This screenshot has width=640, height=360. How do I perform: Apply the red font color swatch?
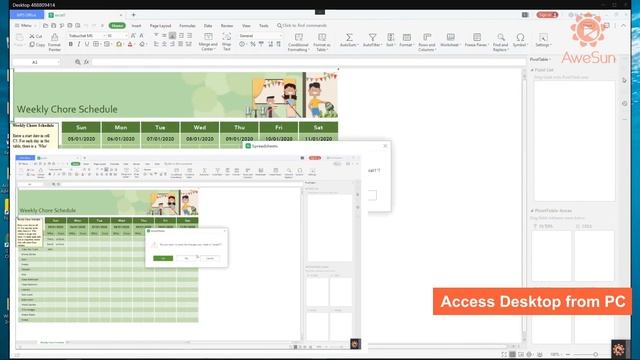click(x=130, y=44)
